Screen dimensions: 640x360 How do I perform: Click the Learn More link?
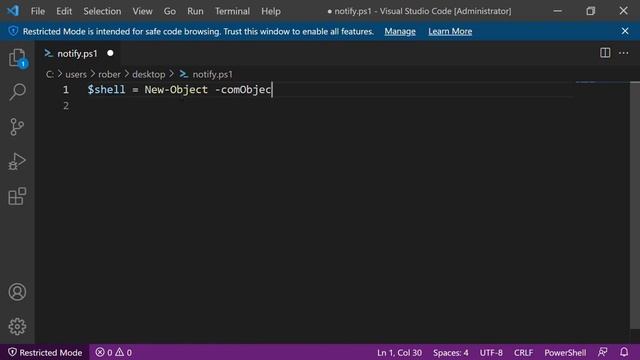450,31
